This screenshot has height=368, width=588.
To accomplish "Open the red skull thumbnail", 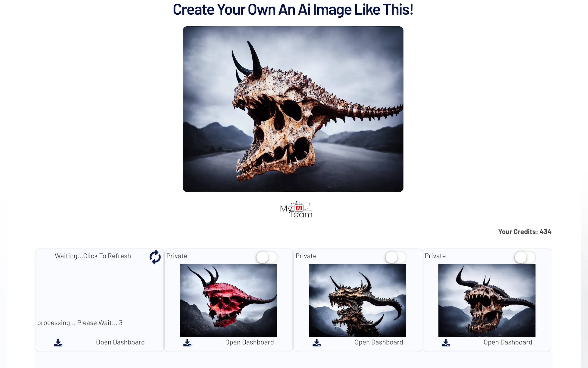I will coord(228,300).
